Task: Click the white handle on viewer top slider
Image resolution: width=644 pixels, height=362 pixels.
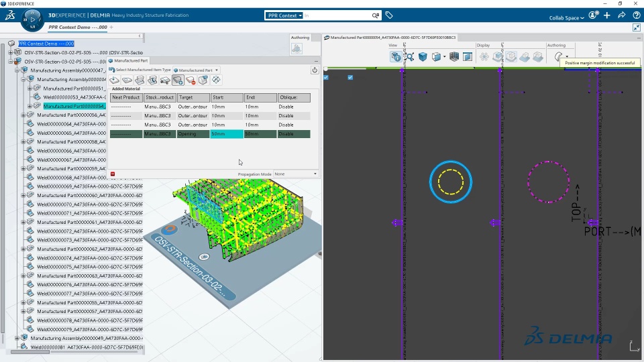Action: pyautogui.click(x=326, y=68)
